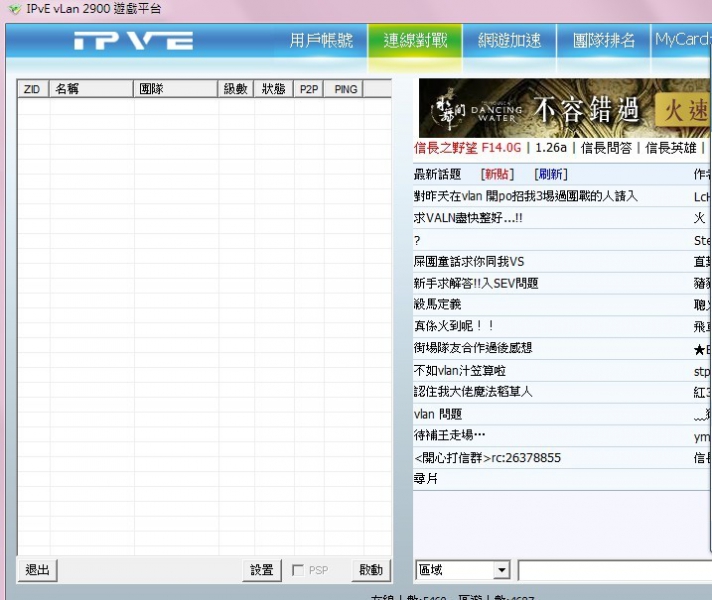
Task: Sort by 狀態 column header
Action: (273, 89)
